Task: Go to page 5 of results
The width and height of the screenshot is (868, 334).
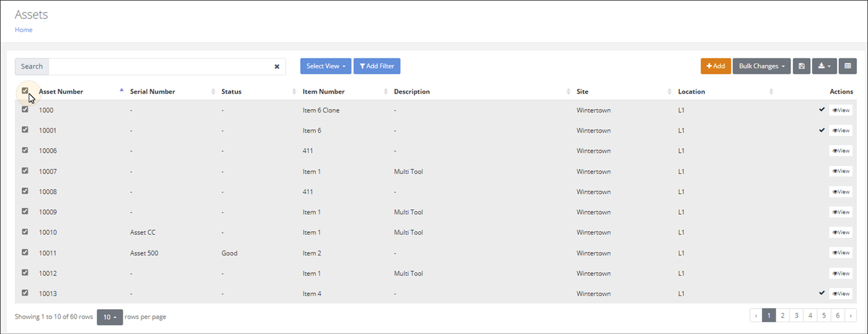Action: tap(823, 315)
